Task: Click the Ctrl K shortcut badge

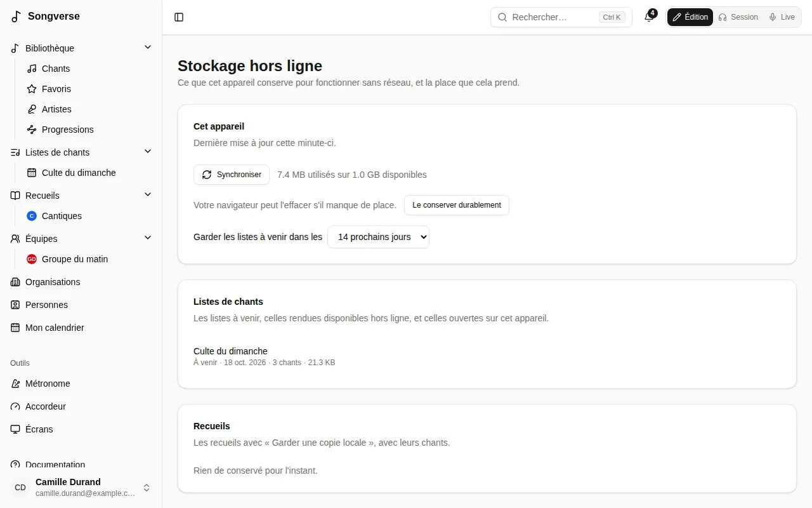Action: 612,17
